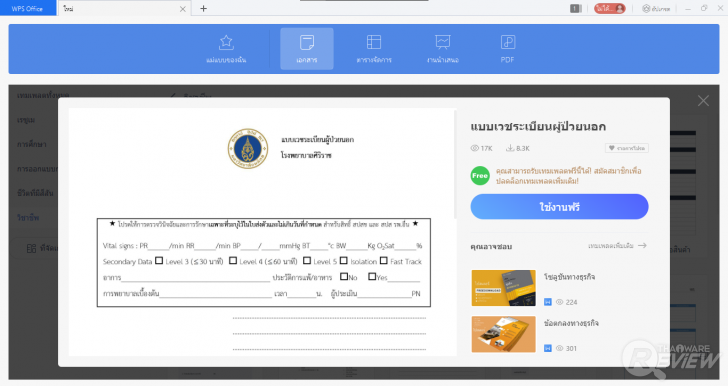
Task: Click the template title แบบเวชระเบียนผู้ป่วยนอก heading
Action: [x=538, y=126]
